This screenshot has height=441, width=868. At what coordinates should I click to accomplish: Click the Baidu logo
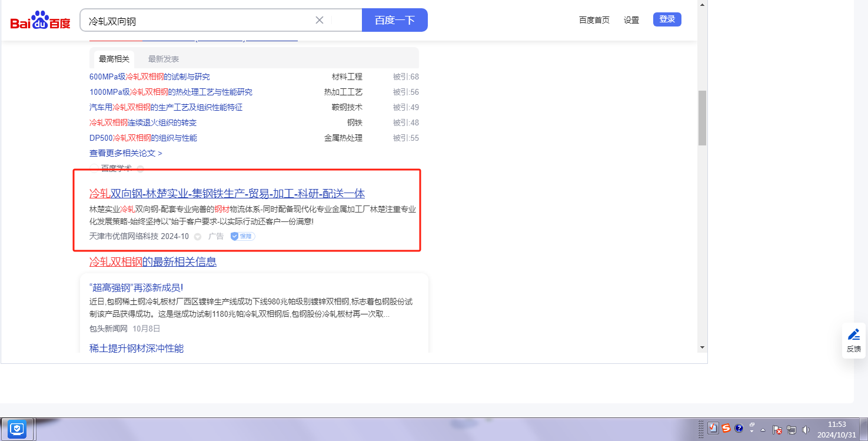(x=40, y=21)
